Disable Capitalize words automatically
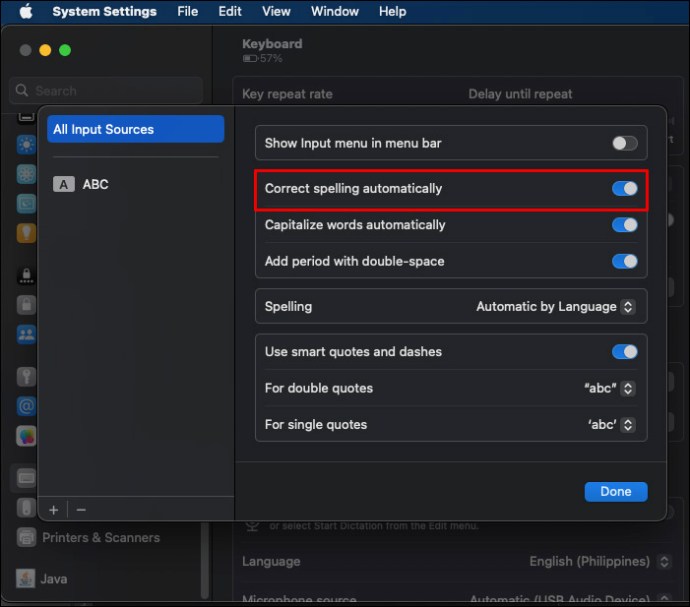Image resolution: width=690 pixels, height=607 pixels. click(x=624, y=225)
